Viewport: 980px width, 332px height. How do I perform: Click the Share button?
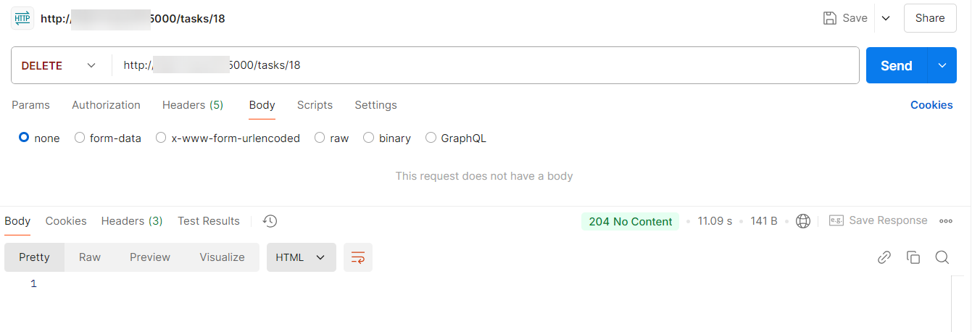pyautogui.click(x=930, y=19)
